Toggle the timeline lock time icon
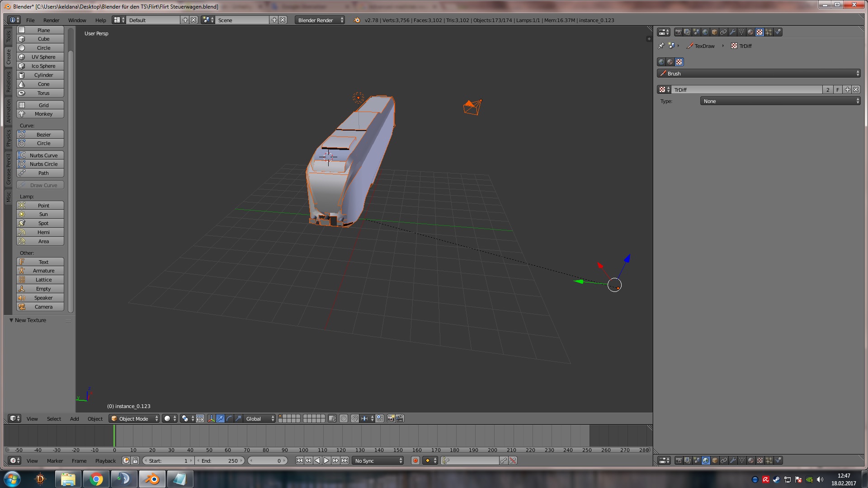The width and height of the screenshot is (868, 488). tap(135, 460)
